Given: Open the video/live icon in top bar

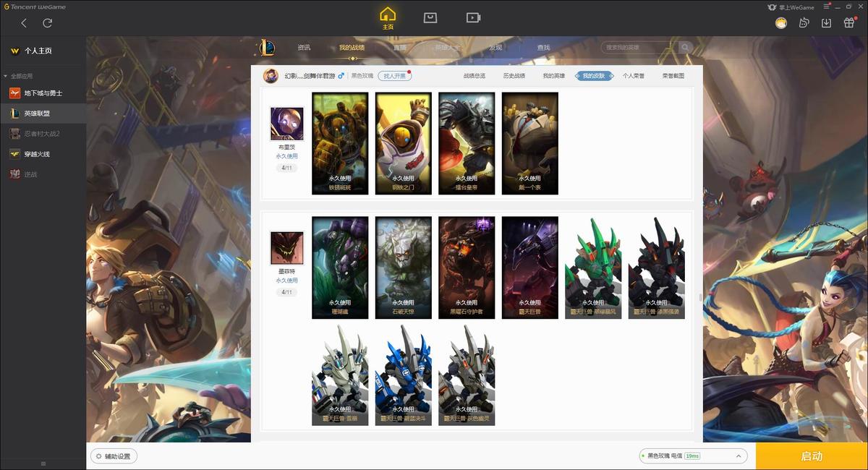Looking at the screenshot, I should [x=473, y=17].
